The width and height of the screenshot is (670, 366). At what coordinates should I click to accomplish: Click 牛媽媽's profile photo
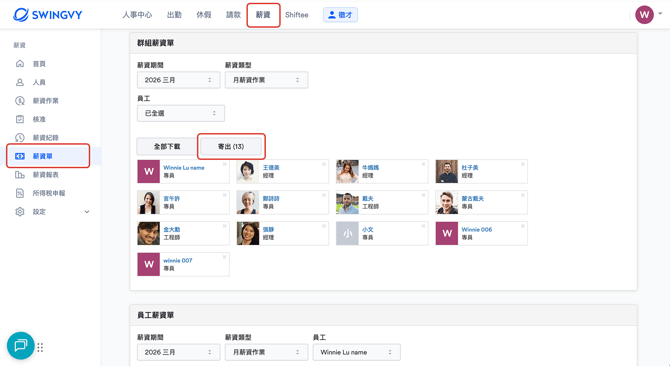(x=347, y=172)
